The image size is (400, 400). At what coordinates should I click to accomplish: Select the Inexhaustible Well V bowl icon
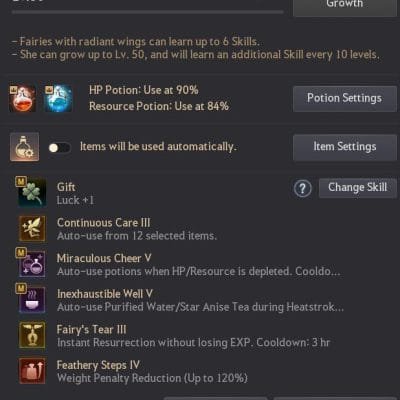32,300
